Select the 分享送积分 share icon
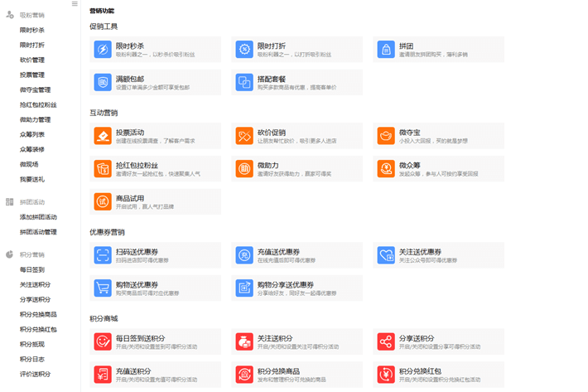588x392 pixels. (x=386, y=341)
